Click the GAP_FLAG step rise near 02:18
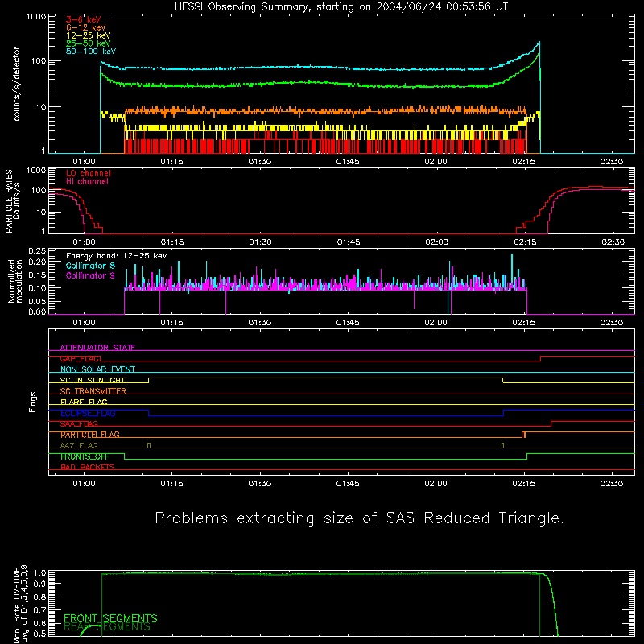 540,358
